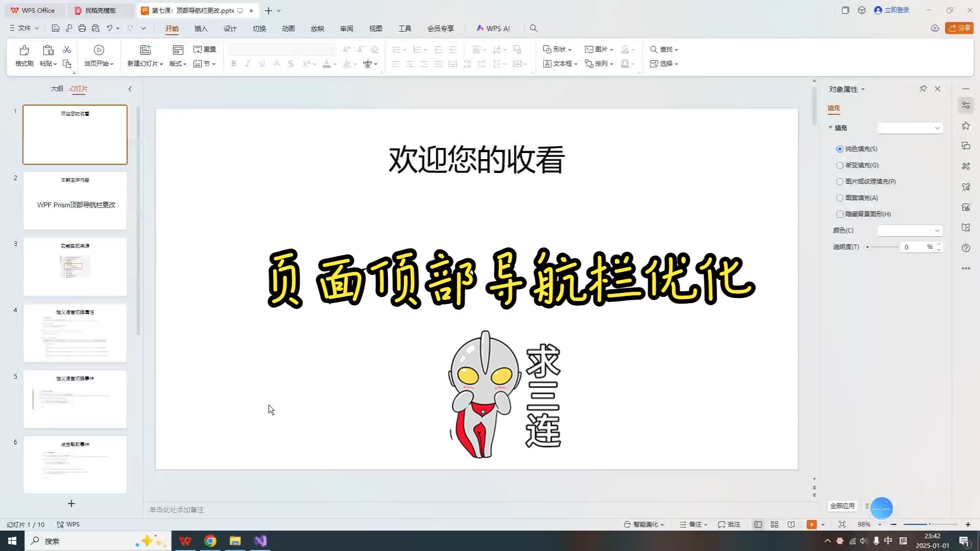Viewport: 980px width, 551px height.
Task: Click the New Slide (新建幻灯片) icon
Action: (145, 50)
